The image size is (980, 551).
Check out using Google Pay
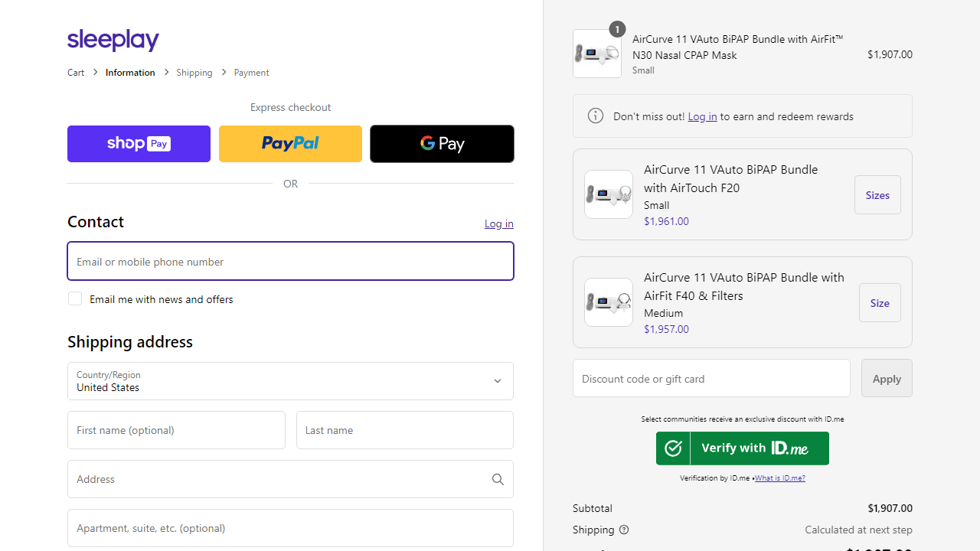click(442, 144)
